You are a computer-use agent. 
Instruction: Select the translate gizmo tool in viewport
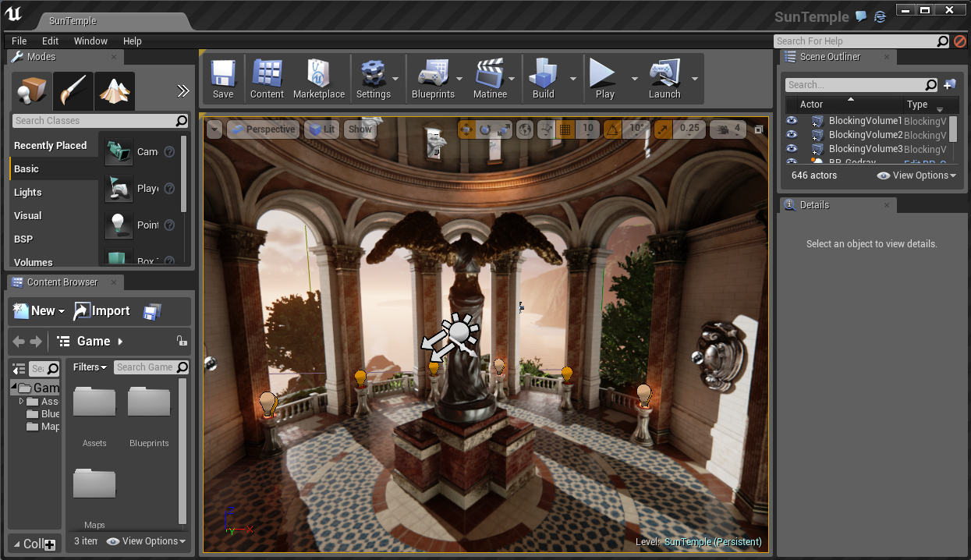pyautogui.click(x=466, y=129)
